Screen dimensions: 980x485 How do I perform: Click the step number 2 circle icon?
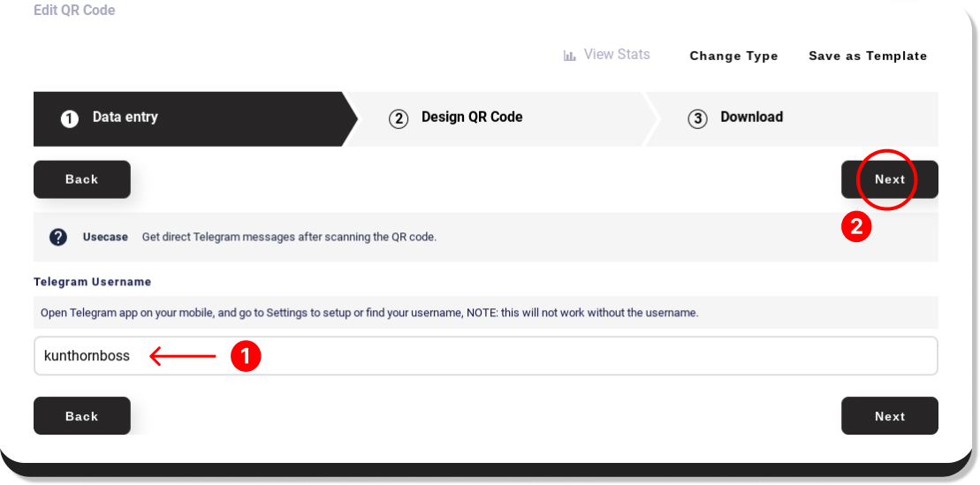[x=399, y=118]
